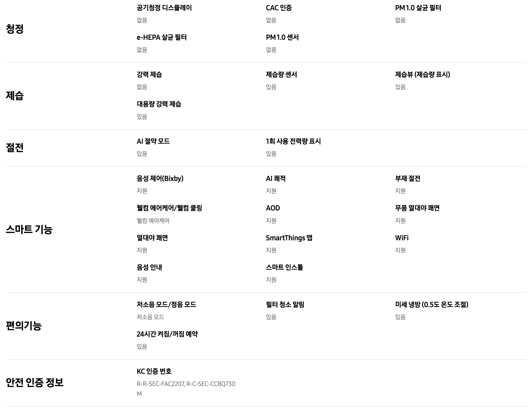Image resolution: width=532 pixels, height=412 pixels.
Task: Click the CAC 인증 spec label
Action: 279,8
